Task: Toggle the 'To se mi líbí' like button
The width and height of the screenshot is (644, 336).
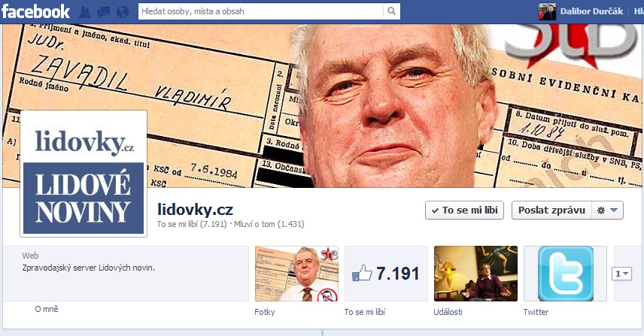Action: 464,210
